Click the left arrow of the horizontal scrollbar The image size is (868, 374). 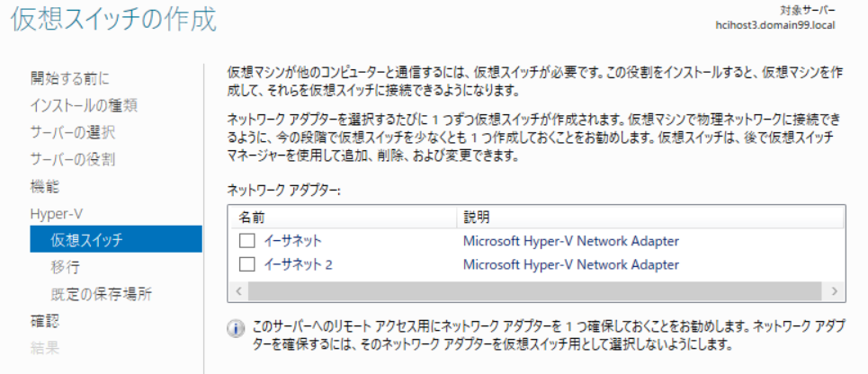click(x=238, y=291)
